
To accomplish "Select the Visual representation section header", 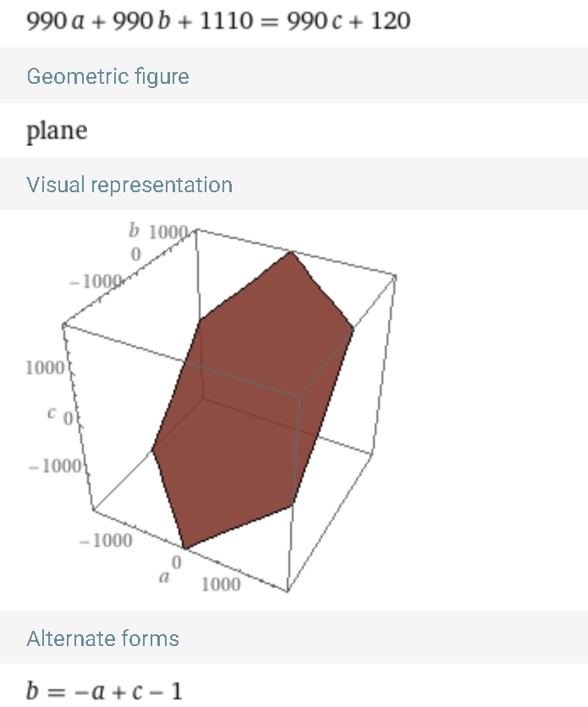I will pyautogui.click(x=129, y=185).
